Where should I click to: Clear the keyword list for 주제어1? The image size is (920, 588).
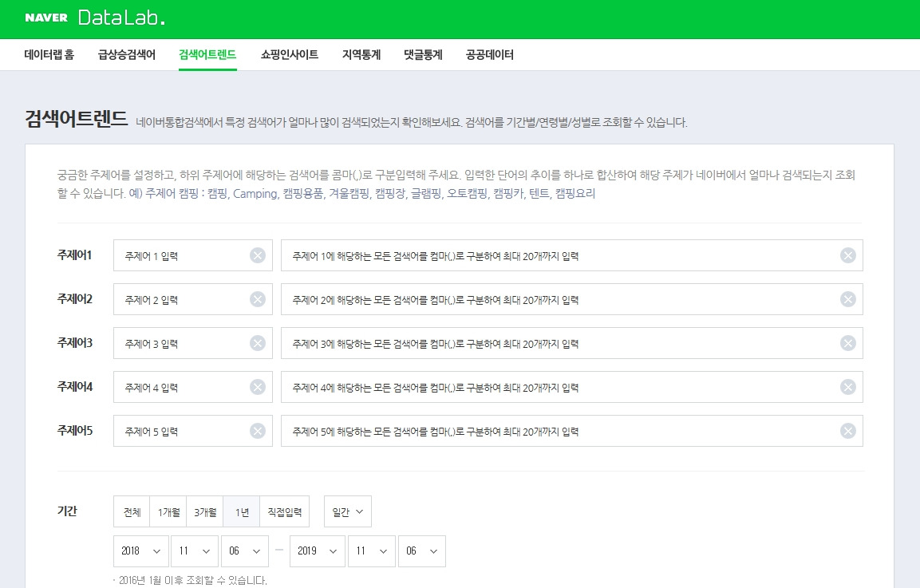pyautogui.click(x=848, y=255)
